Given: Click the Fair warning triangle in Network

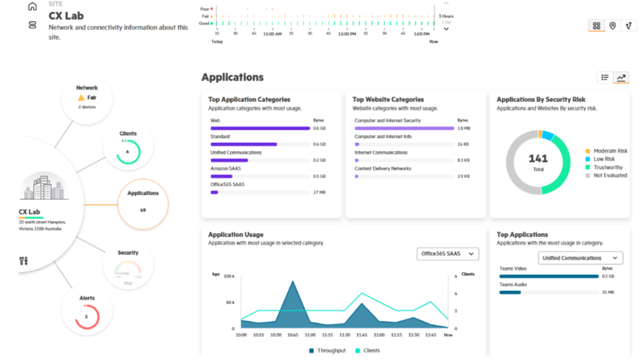Looking at the screenshot, I should coord(81,97).
